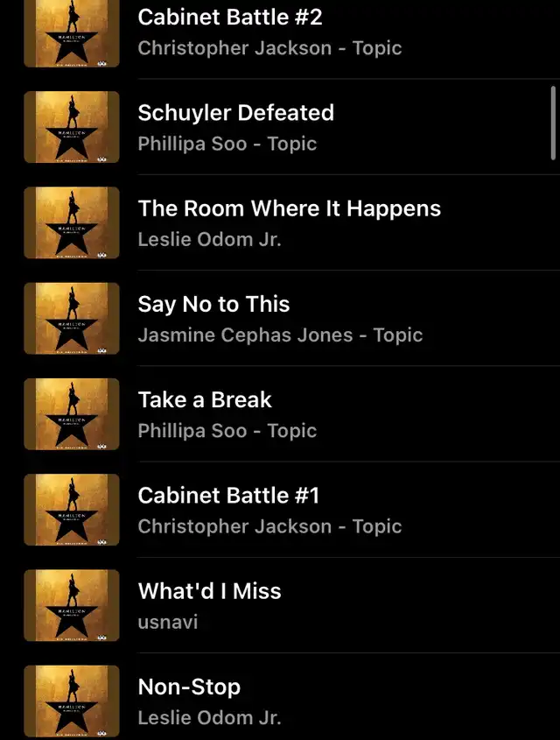Play Schuyler Defeated song title
Screen dimensions: 560x740
235,113
